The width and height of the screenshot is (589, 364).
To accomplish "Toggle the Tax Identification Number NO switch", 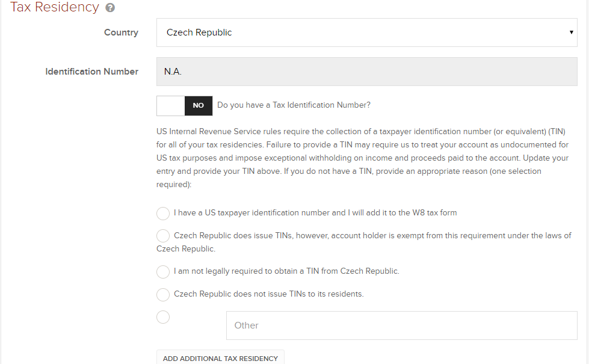I will click(185, 105).
